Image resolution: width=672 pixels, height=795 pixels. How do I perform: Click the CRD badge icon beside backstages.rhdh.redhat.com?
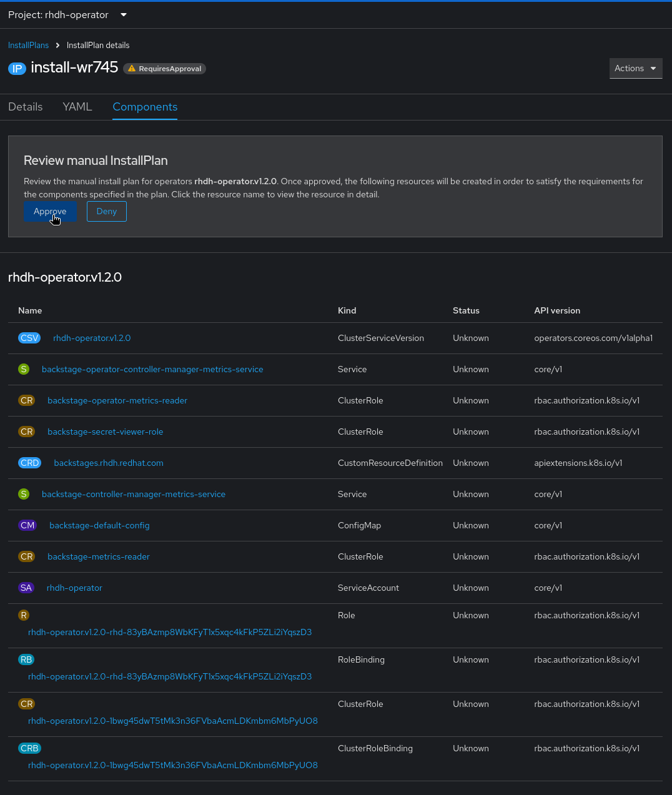tap(29, 463)
